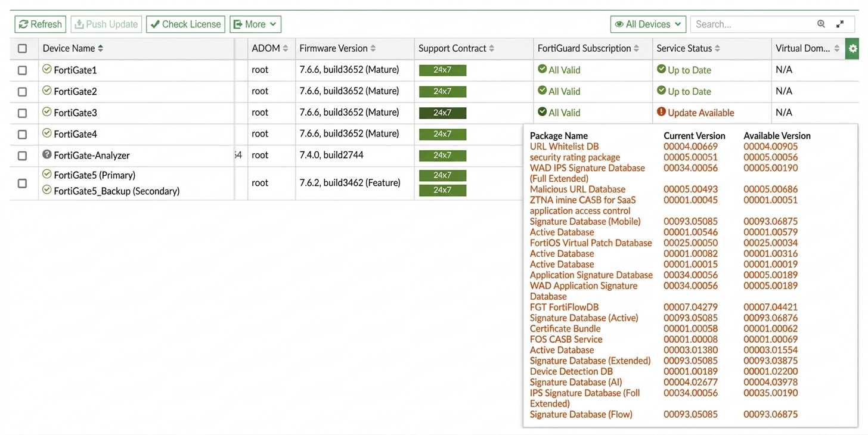This screenshot has width=868, height=435.
Task: Check the FortiGate3 row checkbox
Action: click(22, 113)
